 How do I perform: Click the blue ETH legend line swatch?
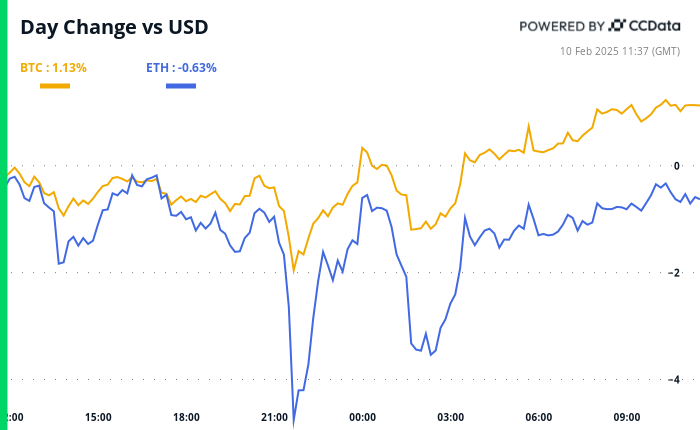(180, 86)
